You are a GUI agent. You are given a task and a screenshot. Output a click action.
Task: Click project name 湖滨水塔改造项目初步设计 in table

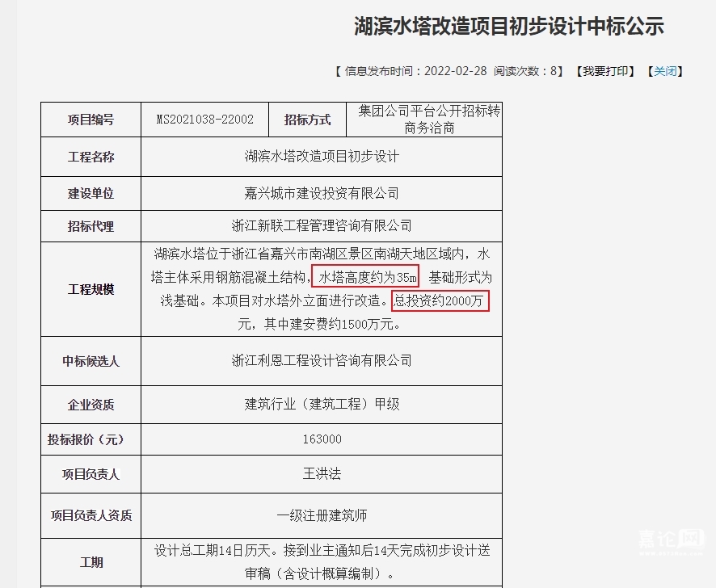(x=322, y=157)
